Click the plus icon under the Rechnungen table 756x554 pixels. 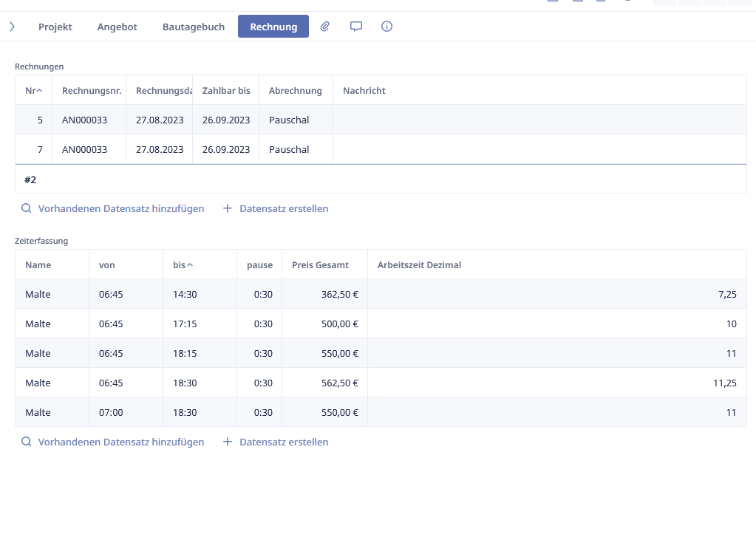click(x=228, y=208)
